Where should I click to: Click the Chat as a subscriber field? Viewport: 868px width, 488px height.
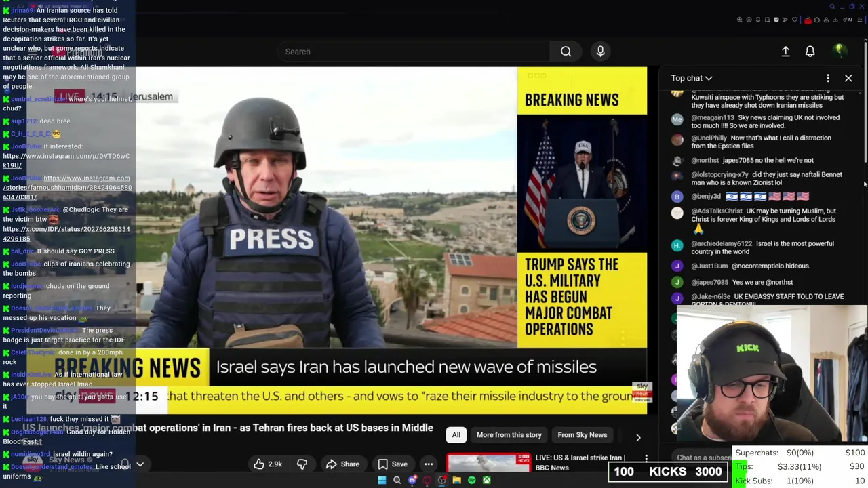click(704, 457)
